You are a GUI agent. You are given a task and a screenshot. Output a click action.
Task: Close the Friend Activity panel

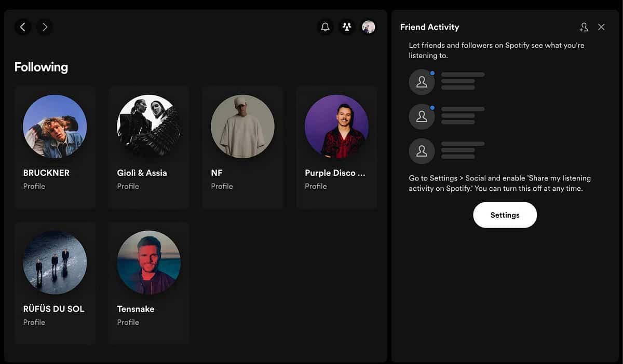coord(601,27)
